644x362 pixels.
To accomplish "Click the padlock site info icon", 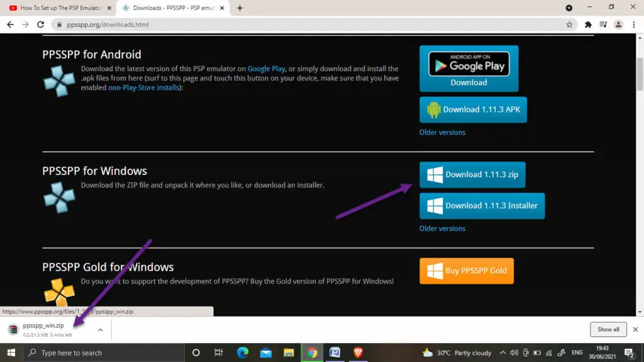I will coord(59,25).
